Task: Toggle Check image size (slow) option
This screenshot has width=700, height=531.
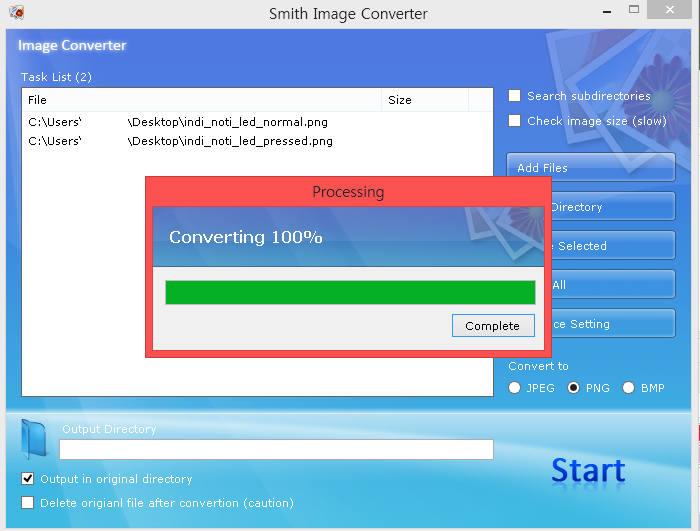Action: point(515,121)
